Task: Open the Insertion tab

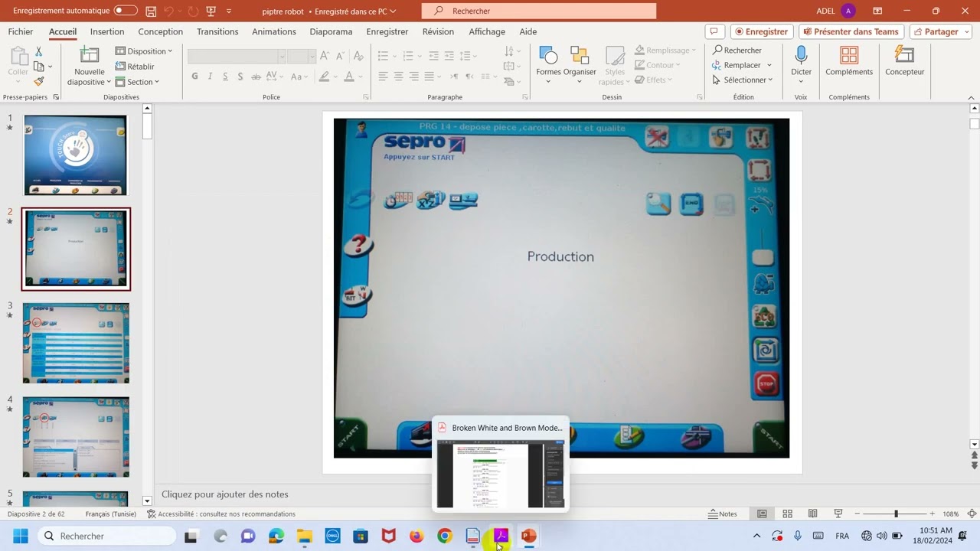Action: coord(107,31)
